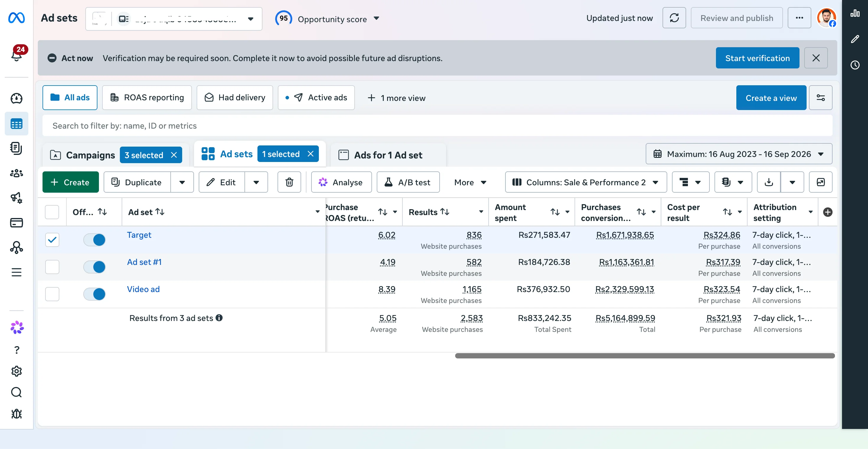Viewport: 868px width, 449px height.
Task: Turn off the Video ad toggle
Action: 94,294
